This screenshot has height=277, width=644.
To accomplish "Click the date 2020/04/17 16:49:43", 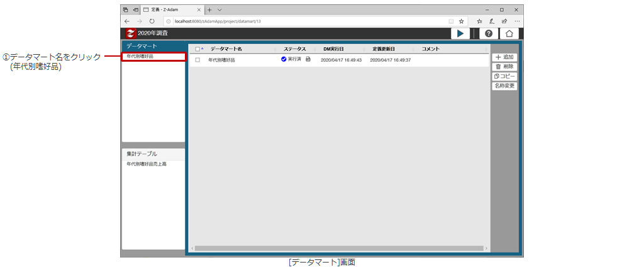I will [x=341, y=60].
